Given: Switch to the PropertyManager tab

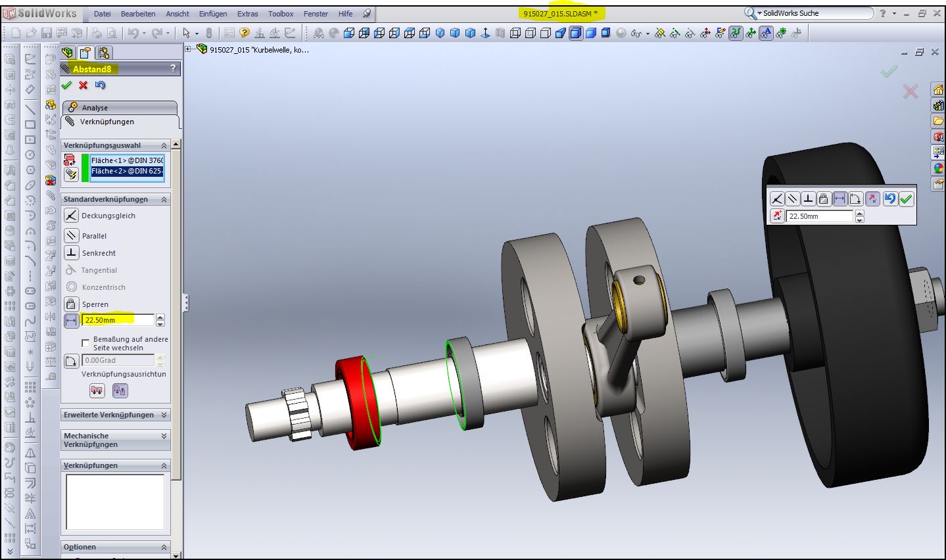Looking at the screenshot, I should 85,53.
